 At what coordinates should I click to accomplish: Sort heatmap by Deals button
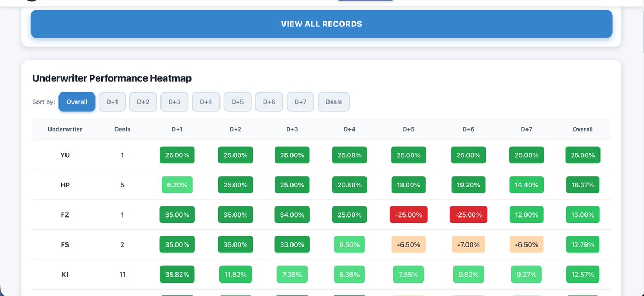[x=334, y=102]
